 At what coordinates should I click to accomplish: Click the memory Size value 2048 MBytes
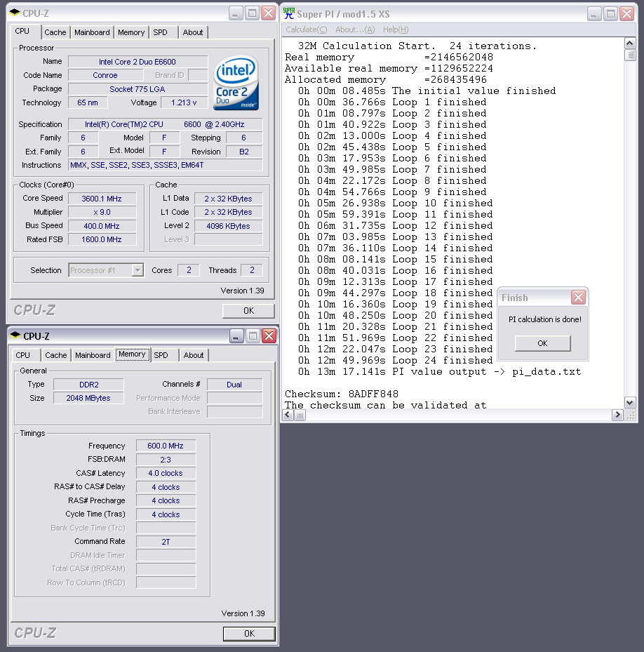click(x=88, y=398)
